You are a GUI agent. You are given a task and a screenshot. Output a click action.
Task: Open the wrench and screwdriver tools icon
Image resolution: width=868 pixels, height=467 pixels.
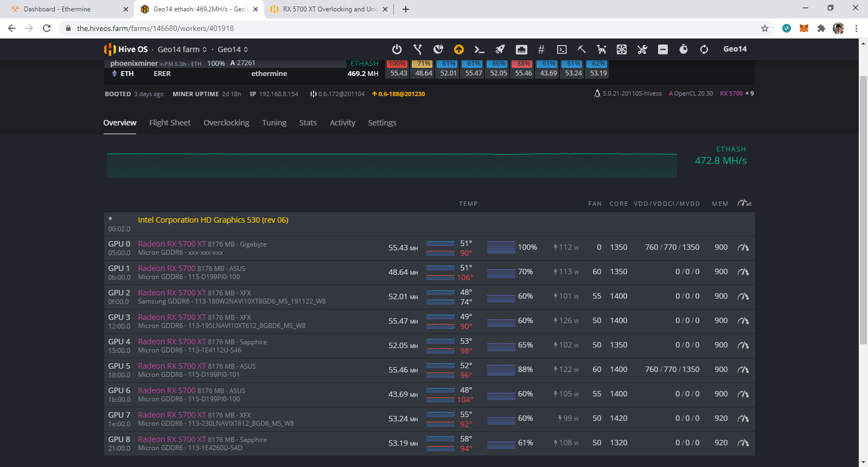(642, 49)
